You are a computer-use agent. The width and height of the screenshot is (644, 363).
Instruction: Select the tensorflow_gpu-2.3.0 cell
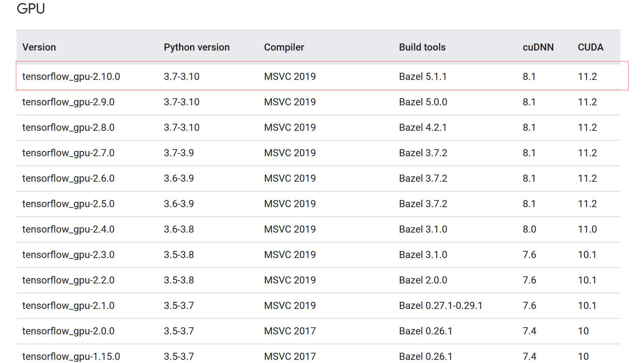68,254
